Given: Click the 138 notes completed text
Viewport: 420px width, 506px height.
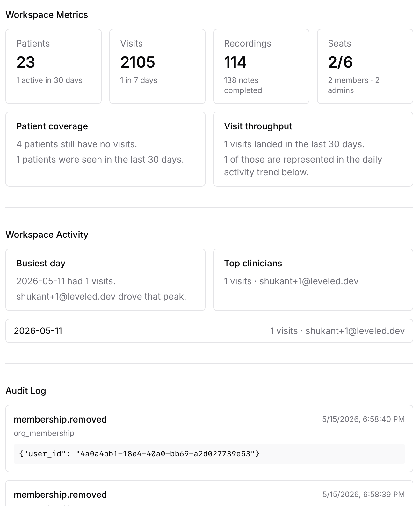Looking at the screenshot, I should (243, 85).
